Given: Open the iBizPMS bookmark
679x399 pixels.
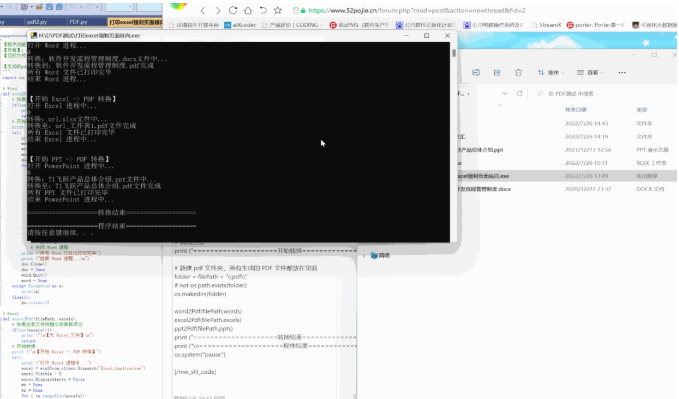Looking at the screenshot, I should coord(359,25).
